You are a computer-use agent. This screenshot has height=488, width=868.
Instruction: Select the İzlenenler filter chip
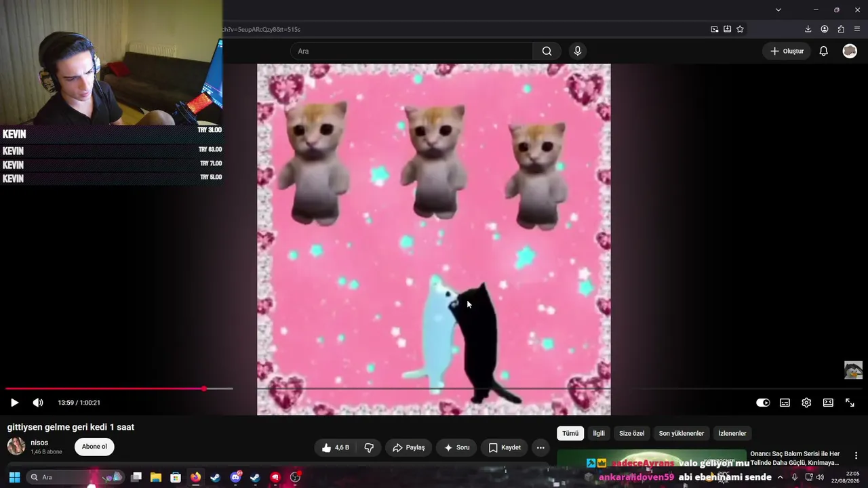pos(732,433)
